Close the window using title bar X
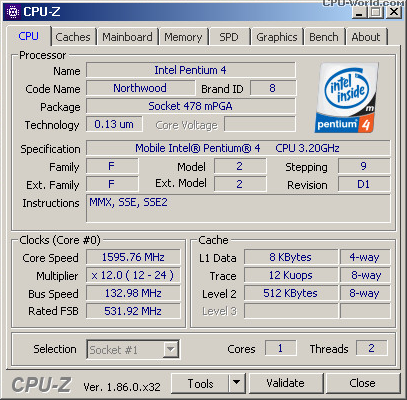Image resolution: width=407 pixels, height=400 pixels. [x=394, y=12]
